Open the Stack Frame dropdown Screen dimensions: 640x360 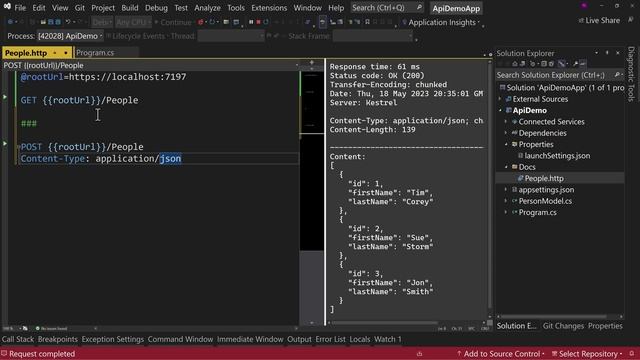click(x=373, y=36)
